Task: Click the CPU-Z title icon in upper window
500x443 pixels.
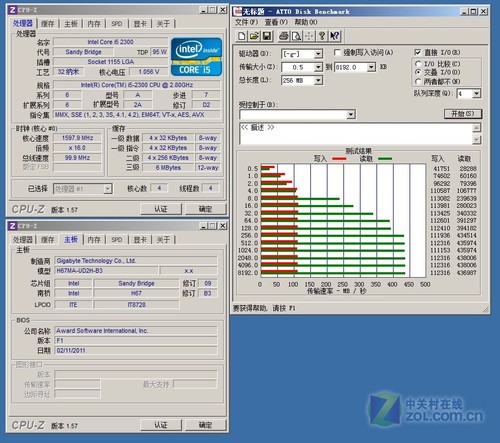Action: [13, 10]
